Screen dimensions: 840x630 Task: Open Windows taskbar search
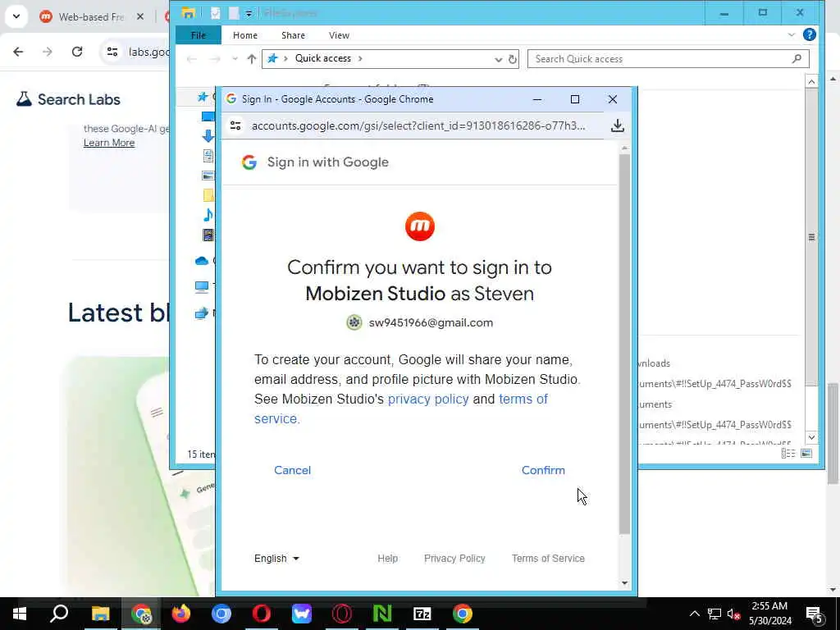[59, 614]
